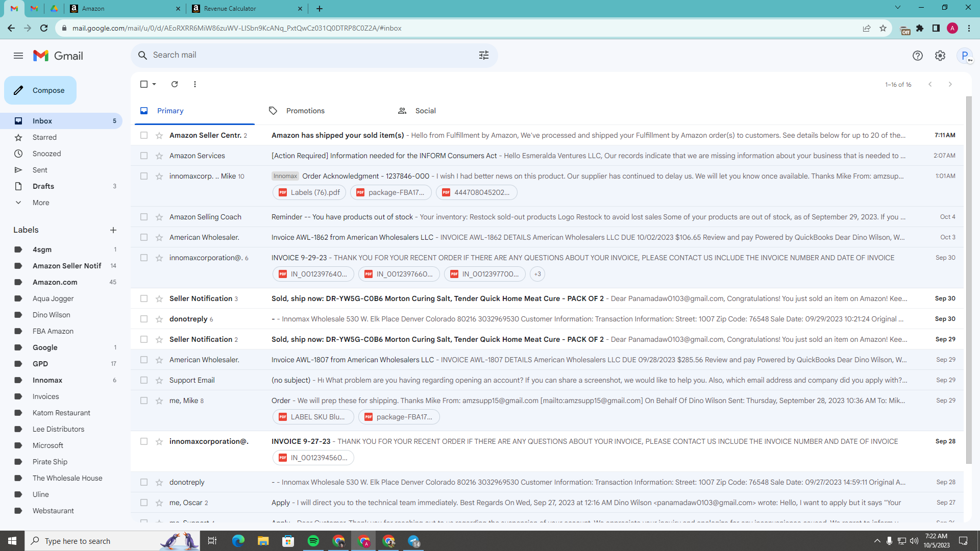Tick the select-all messages checkbox

point(144,84)
